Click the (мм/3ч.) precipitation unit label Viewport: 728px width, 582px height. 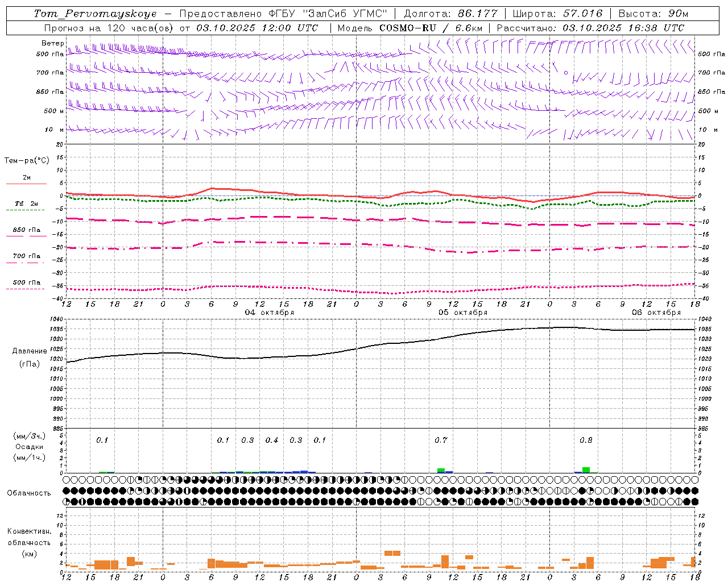tap(28, 436)
